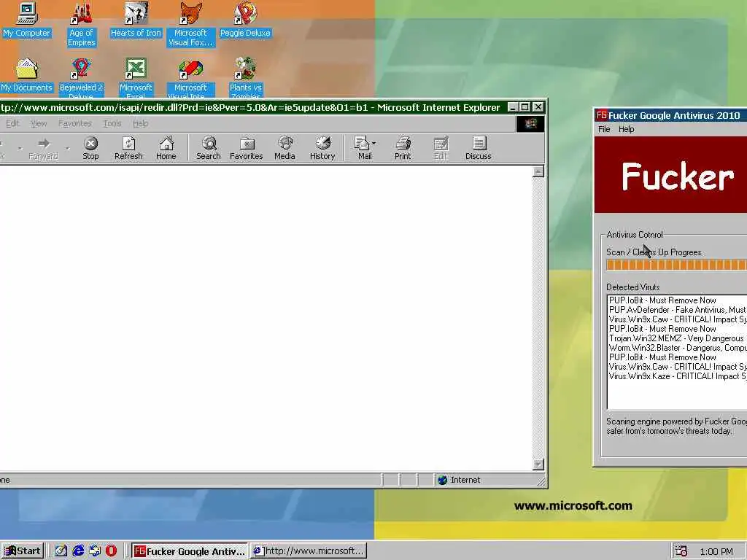Click the 1:00 PM taskbar clock
Screen dimensions: 747x560
(716, 551)
